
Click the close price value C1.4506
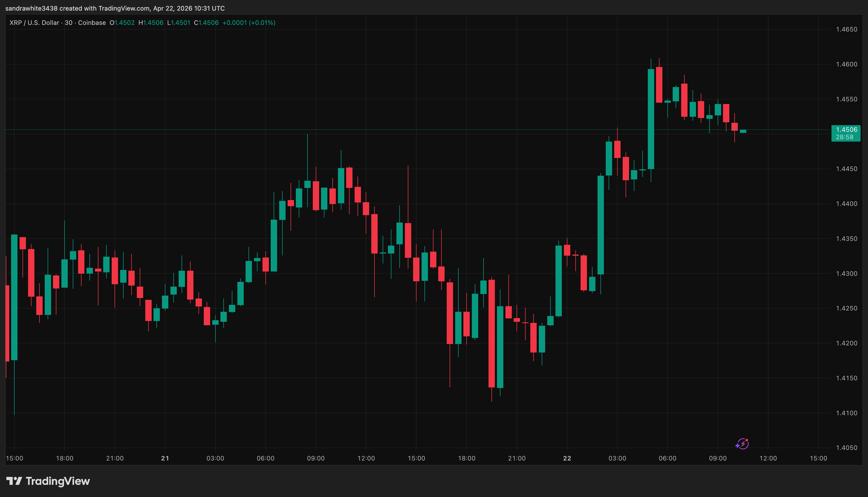coord(206,22)
